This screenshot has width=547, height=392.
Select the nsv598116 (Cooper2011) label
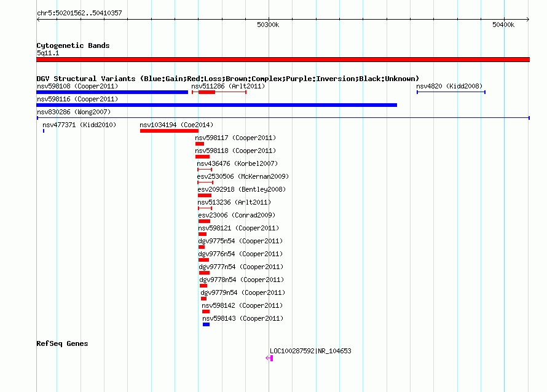(77, 99)
